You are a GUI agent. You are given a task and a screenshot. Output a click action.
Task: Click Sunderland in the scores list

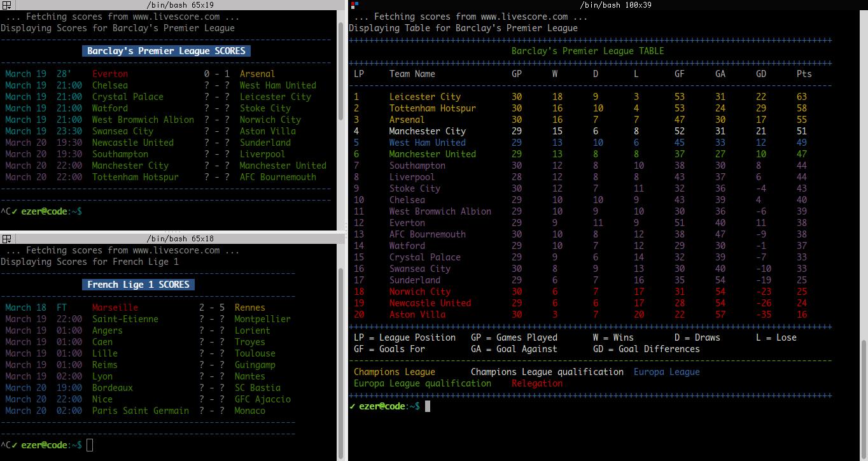[265, 143]
